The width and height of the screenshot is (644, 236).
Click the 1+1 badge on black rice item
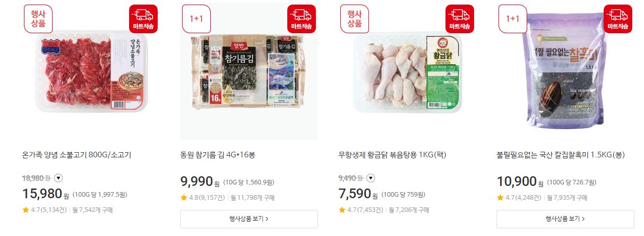tap(513, 19)
